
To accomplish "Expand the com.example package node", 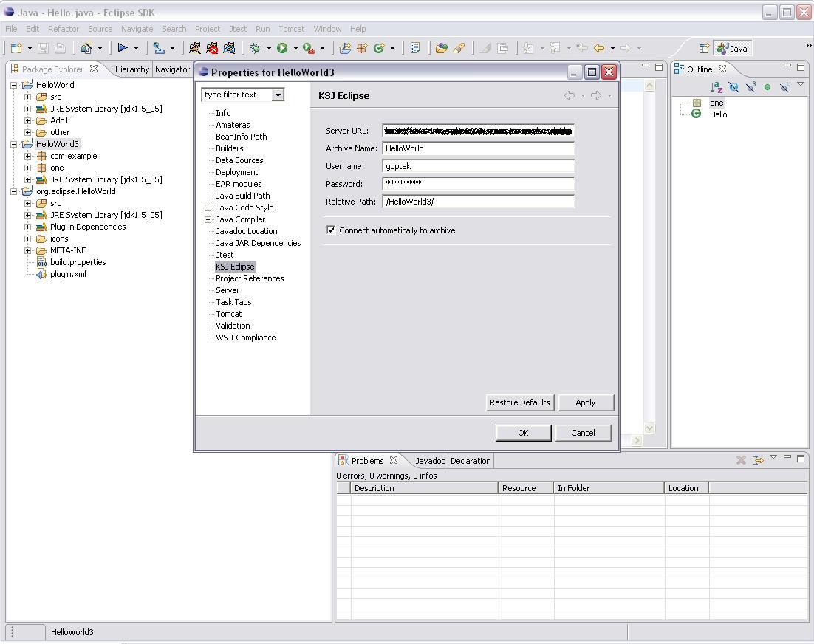I will point(27,157).
